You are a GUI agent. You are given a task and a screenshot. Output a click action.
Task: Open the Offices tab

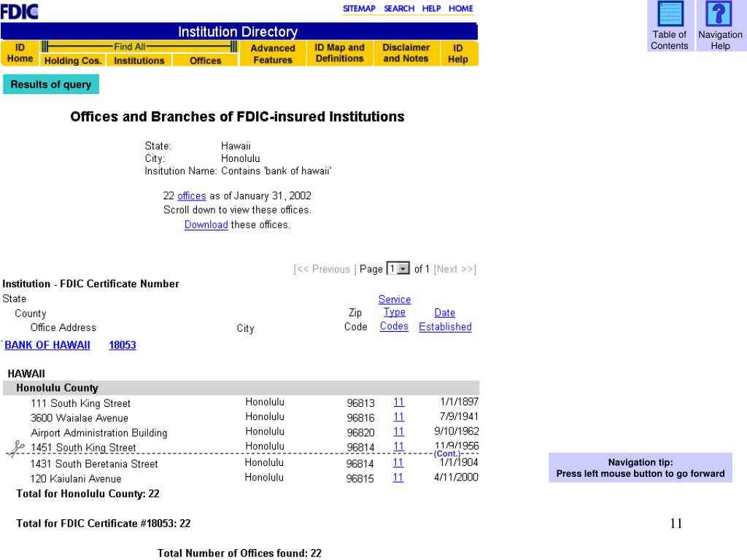tap(205, 61)
